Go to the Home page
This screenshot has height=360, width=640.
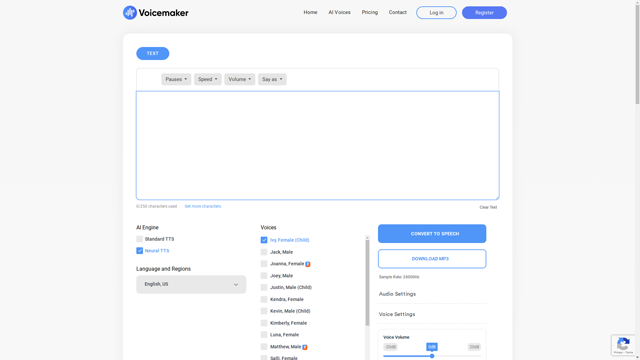(x=310, y=12)
